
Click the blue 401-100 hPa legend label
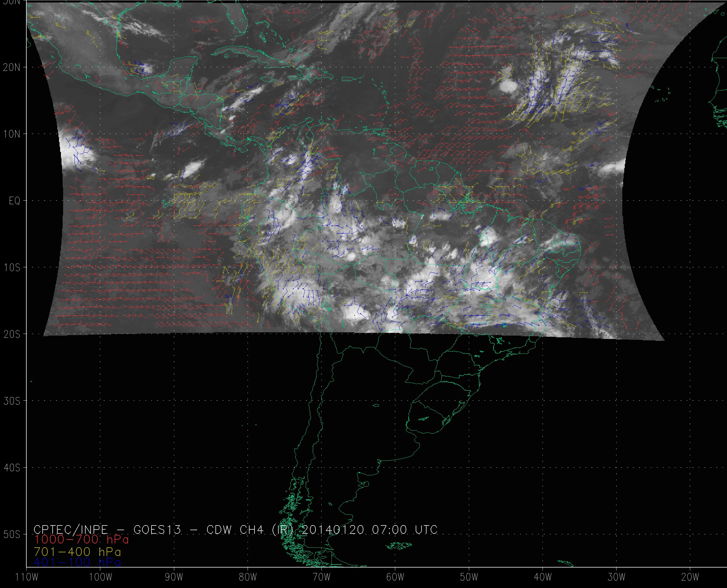coord(78,562)
